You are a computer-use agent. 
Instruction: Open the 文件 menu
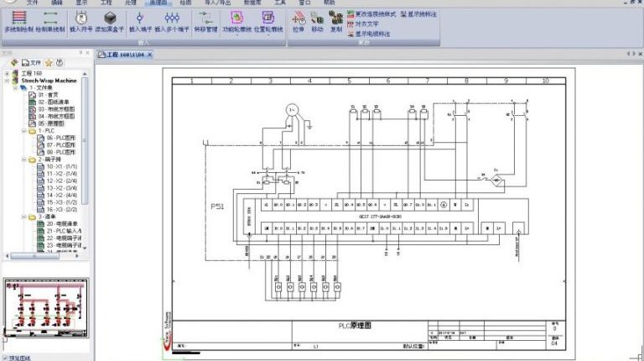[x=32, y=3]
